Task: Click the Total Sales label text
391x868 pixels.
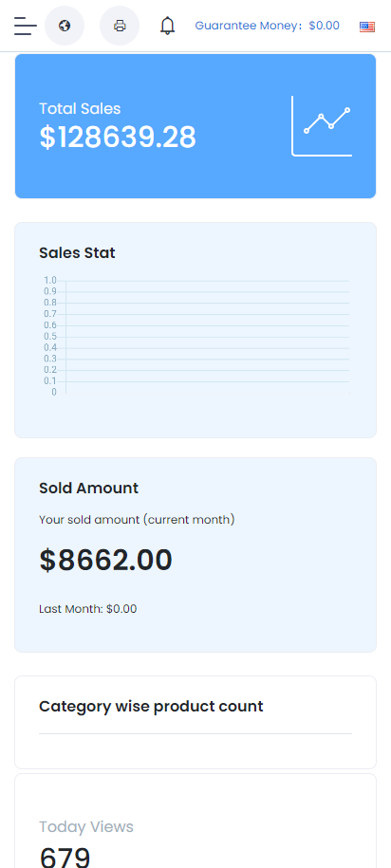Action: coord(80,108)
